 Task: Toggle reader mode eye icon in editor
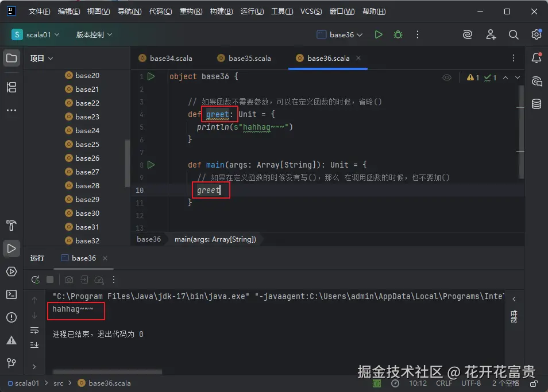coord(447,77)
